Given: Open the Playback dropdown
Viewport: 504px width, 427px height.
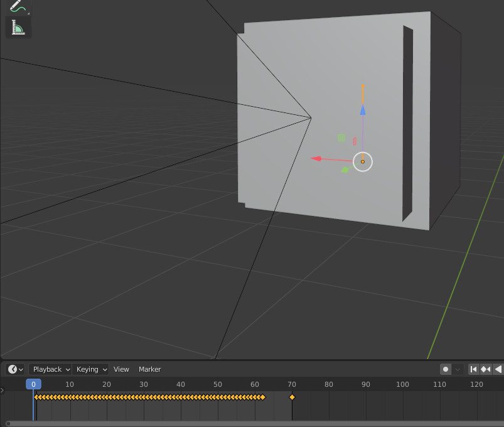Looking at the screenshot, I should point(50,369).
